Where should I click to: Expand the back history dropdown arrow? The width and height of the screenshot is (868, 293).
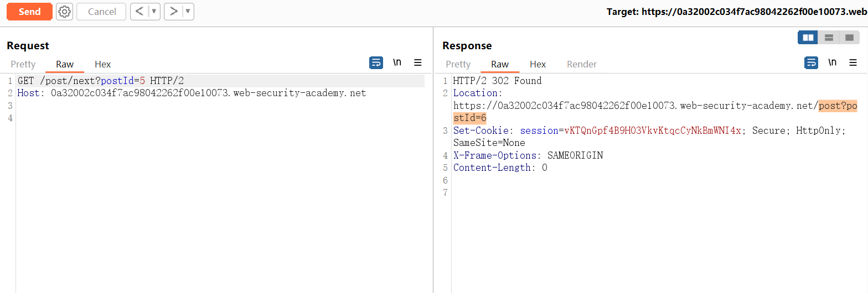(154, 12)
